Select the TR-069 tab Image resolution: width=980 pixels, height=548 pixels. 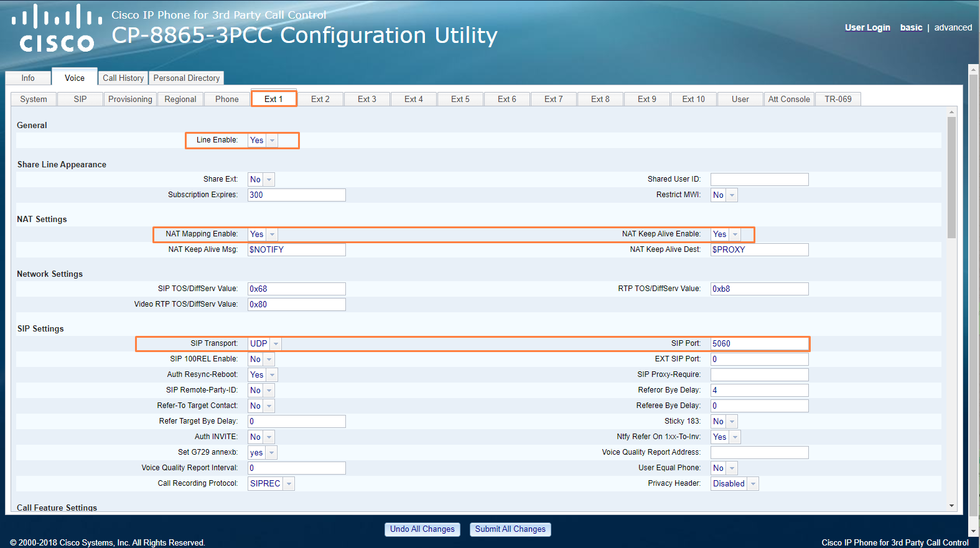click(838, 100)
